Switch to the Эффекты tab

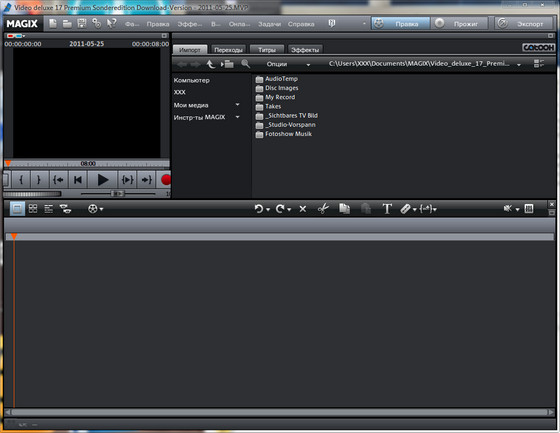tap(305, 50)
